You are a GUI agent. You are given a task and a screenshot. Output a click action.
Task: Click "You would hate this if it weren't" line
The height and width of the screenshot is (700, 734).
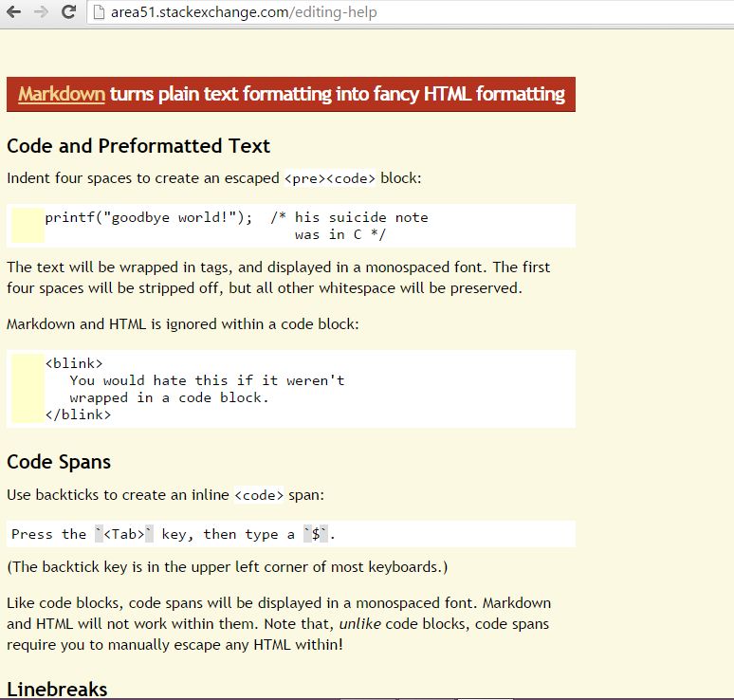pos(207,380)
